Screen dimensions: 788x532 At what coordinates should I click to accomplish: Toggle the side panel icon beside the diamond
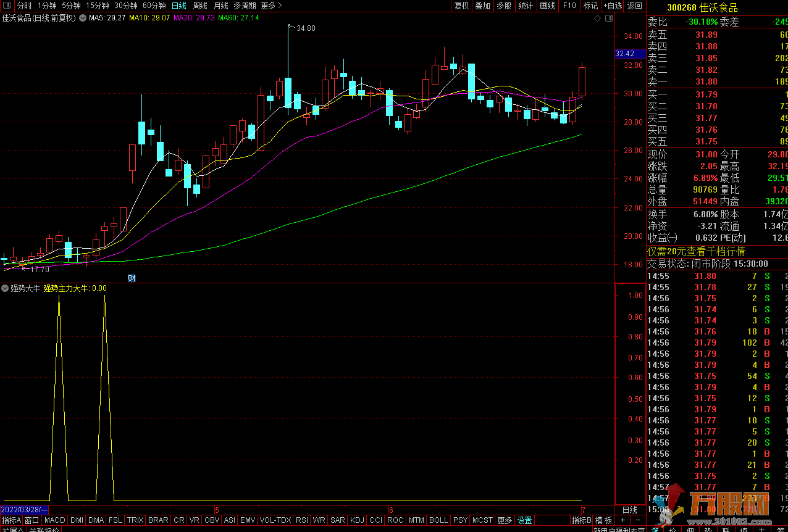(608, 19)
